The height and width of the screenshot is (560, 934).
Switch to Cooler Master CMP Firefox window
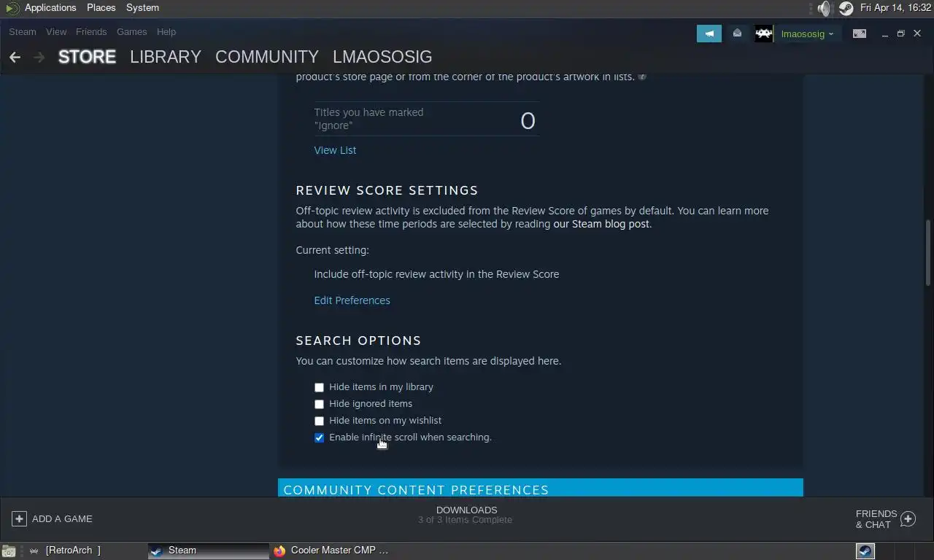(331, 551)
